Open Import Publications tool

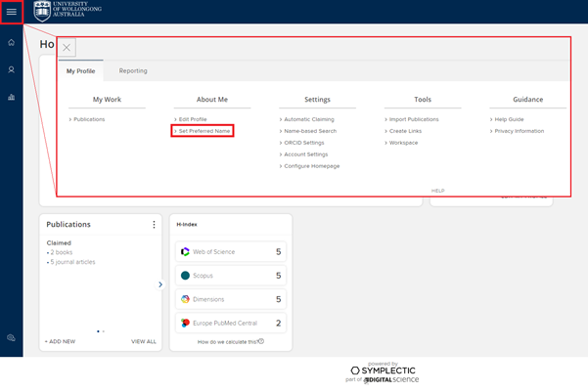pos(412,119)
